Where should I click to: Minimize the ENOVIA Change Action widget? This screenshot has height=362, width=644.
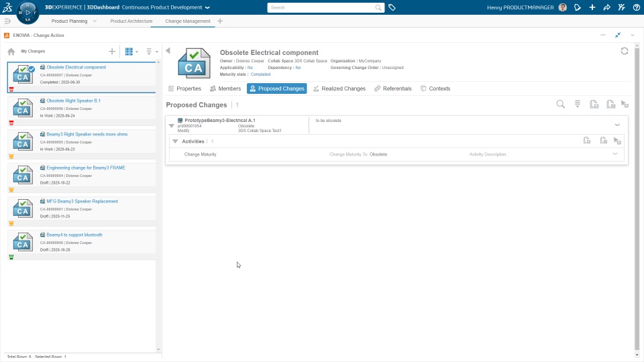pyautogui.click(x=603, y=35)
